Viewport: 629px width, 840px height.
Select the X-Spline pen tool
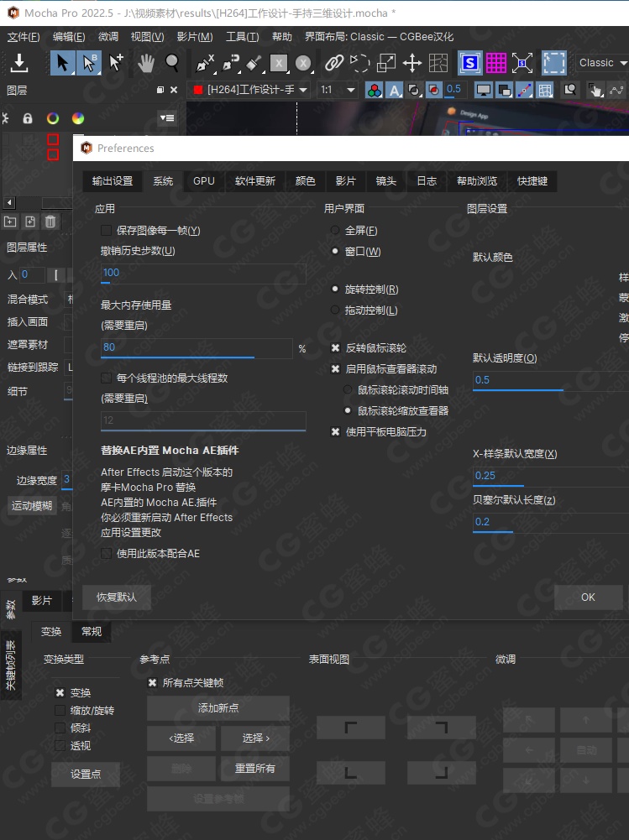point(205,63)
